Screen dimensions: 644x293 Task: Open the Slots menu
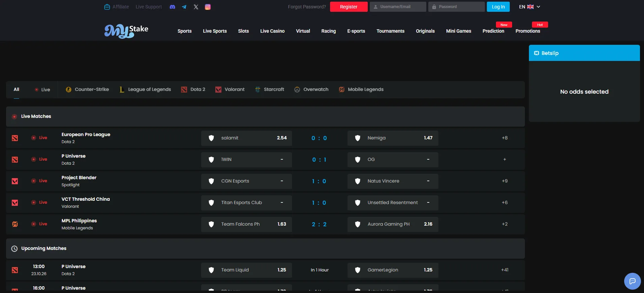tap(243, 31)
